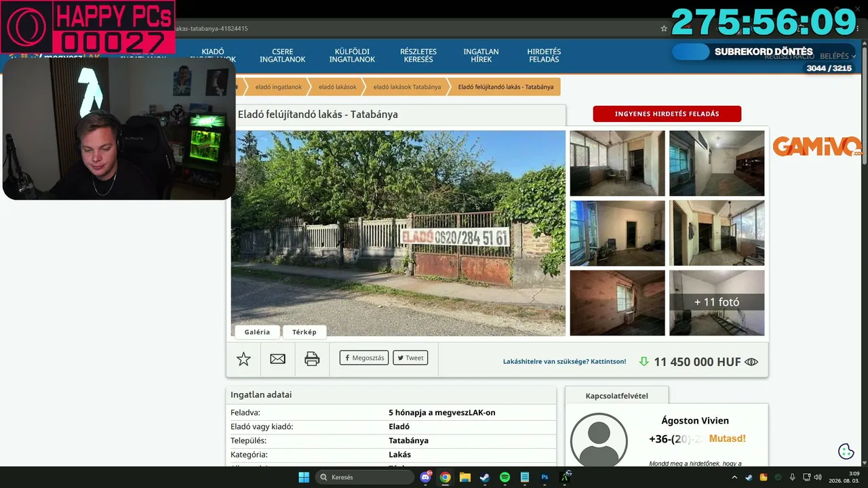Switch to Google Chrome in the taskbar

point(445,477)
